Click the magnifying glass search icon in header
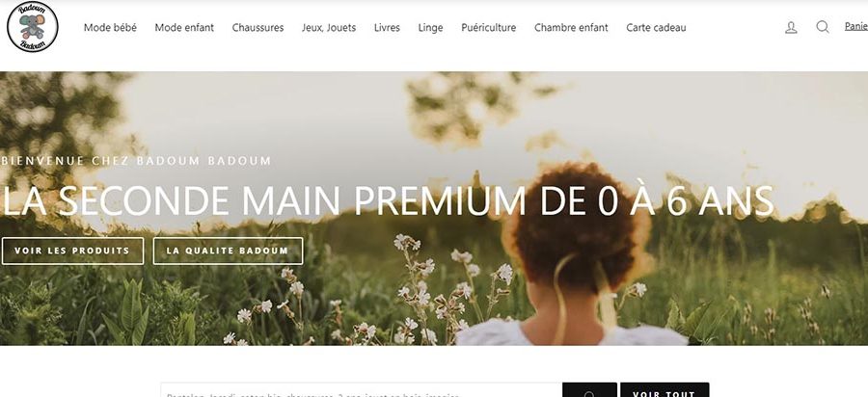 pyautogui.click(x=823, y=27)
